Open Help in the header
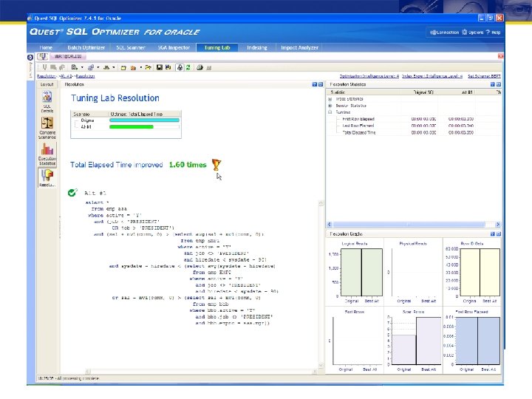532x399 pixels. [493, 33]
